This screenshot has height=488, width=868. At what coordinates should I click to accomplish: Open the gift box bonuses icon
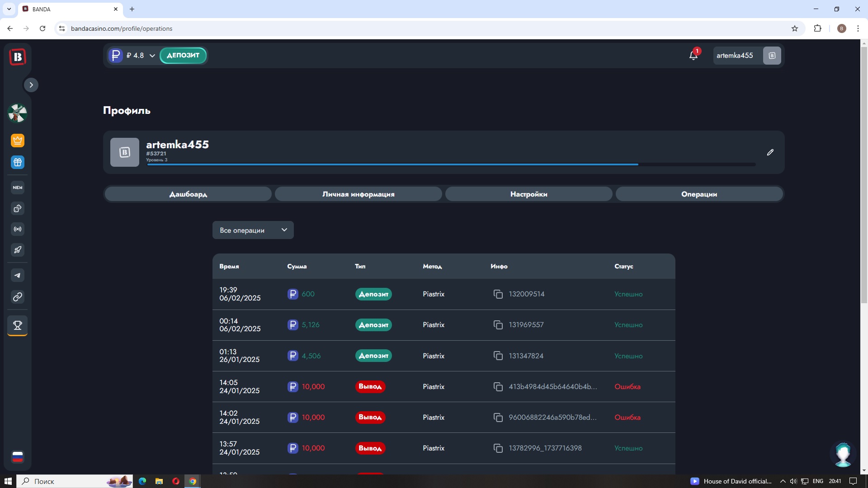pyautogui.click(x=18, y=162)
